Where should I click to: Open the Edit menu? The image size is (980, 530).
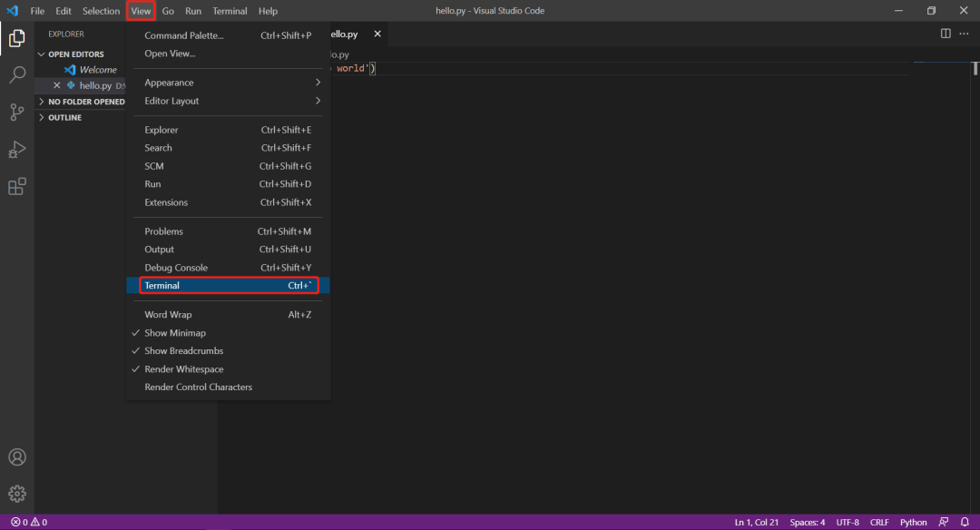[64, 11]
